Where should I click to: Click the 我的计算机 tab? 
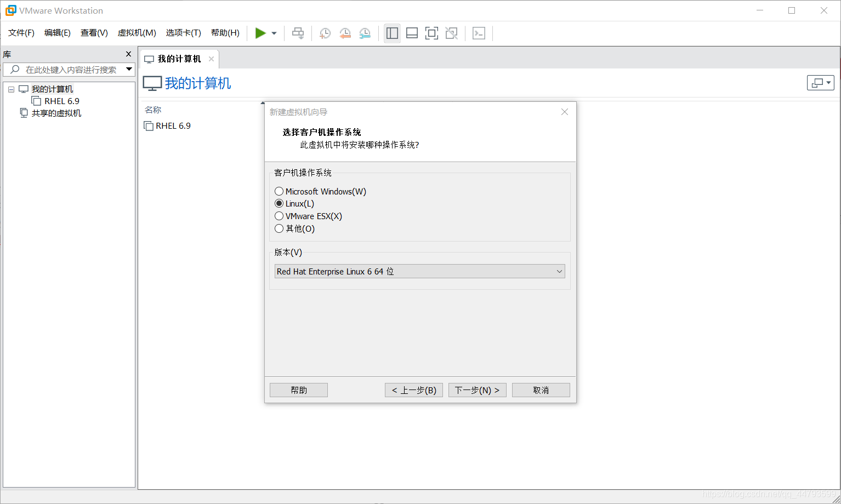click(179, 59)
